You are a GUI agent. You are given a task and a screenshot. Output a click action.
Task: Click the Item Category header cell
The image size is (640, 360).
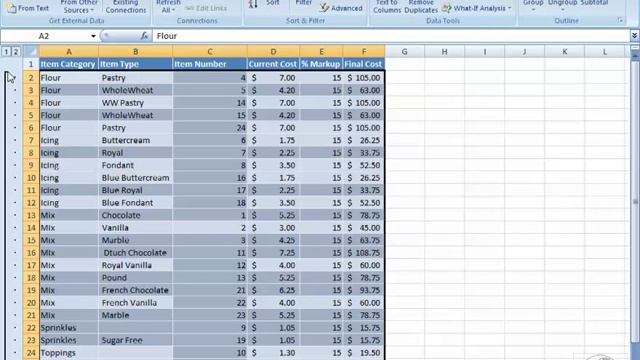[x=69, y=64]
